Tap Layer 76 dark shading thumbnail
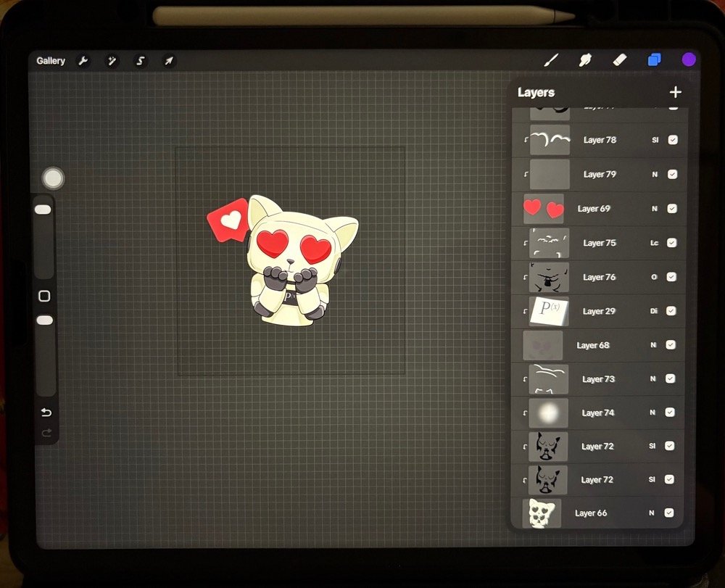Viewport: 725px width, 588px height. click(549, 277)
